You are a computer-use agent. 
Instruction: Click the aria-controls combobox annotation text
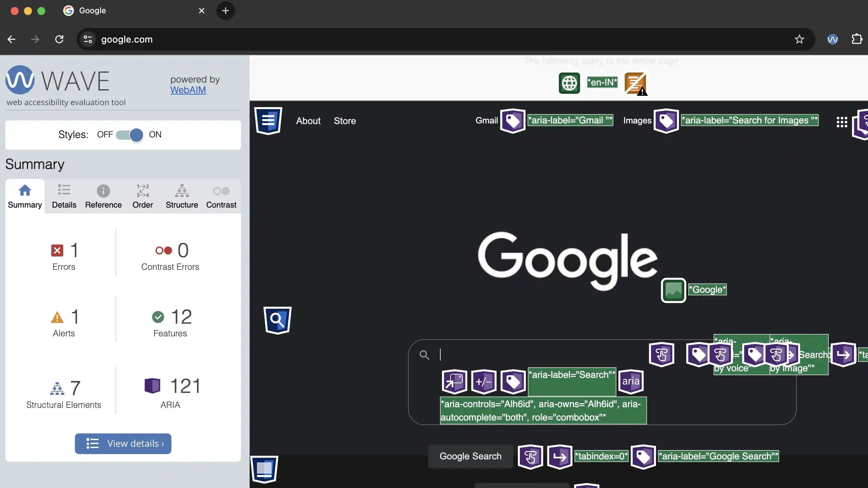(543, 410)
